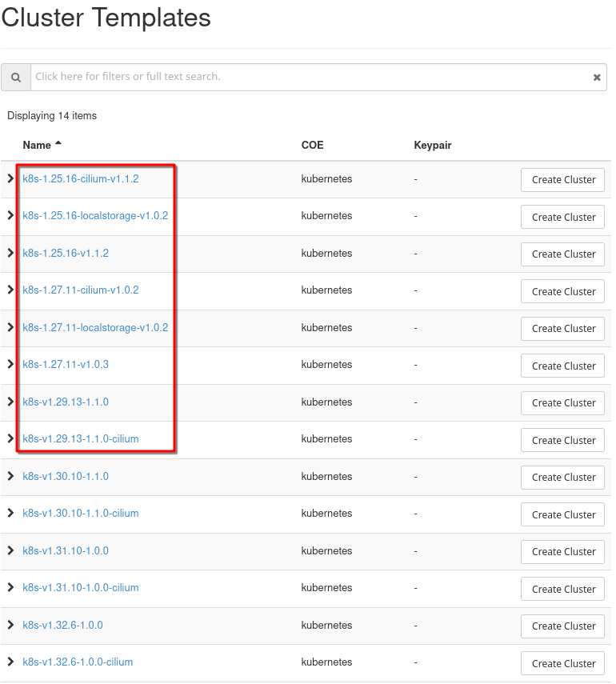Click the filter and full text search field
Screen dimensions: 616x684
312,77
